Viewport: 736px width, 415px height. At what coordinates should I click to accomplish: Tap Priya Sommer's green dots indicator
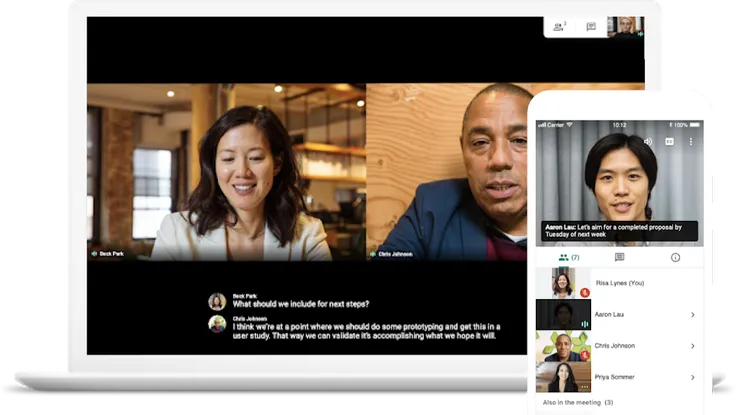(x=585, y=387)
